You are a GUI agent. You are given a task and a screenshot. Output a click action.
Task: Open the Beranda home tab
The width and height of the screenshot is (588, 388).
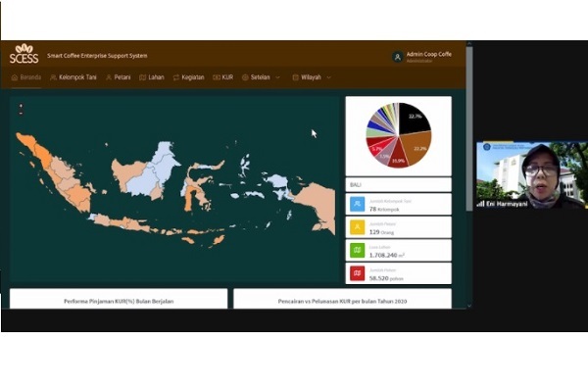coord(26,77)
